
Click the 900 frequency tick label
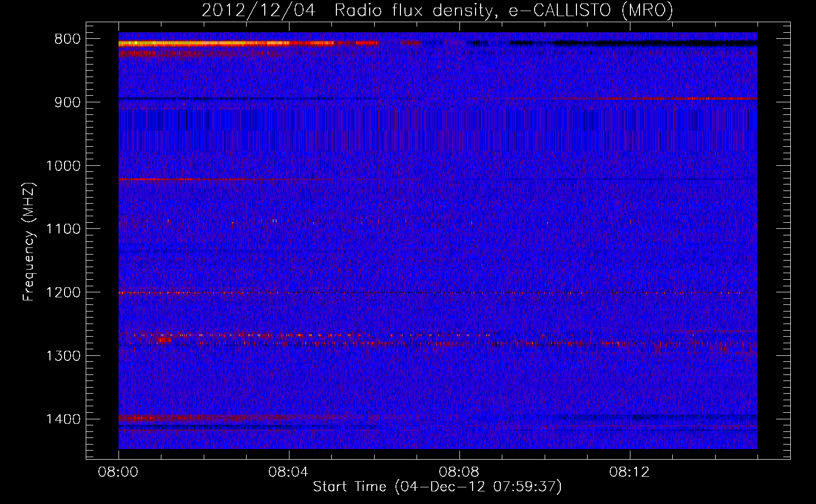pyautogui.click(x=67, y=102)
